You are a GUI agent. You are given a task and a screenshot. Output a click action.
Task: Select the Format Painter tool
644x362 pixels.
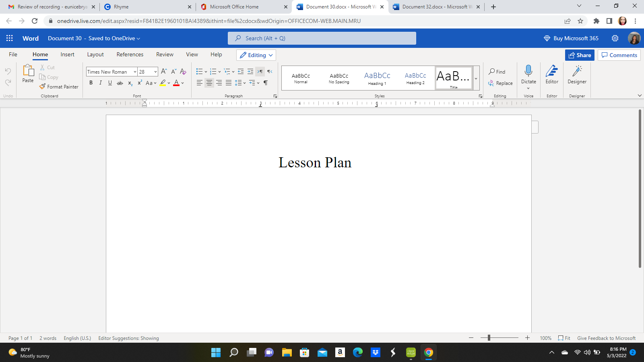click(x=59, y=86)
